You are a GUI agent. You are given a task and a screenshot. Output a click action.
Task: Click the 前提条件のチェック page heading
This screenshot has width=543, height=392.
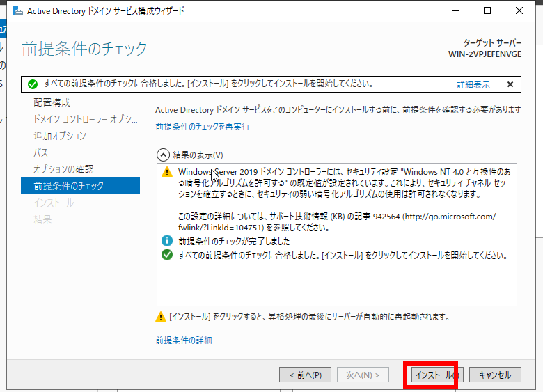[x=84, y=49]
